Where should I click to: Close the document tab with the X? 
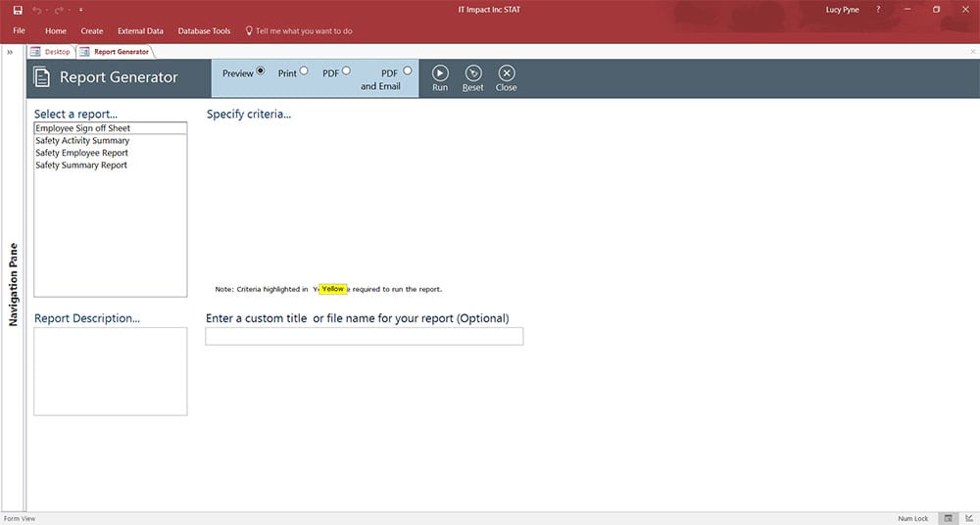click(972, 52)
